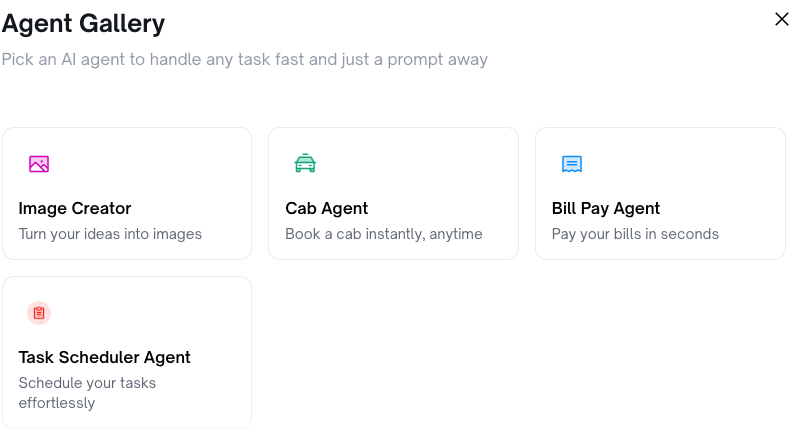Open the Cab Agent title
Screen dimensions: 796x441
(x=327, y=208)
